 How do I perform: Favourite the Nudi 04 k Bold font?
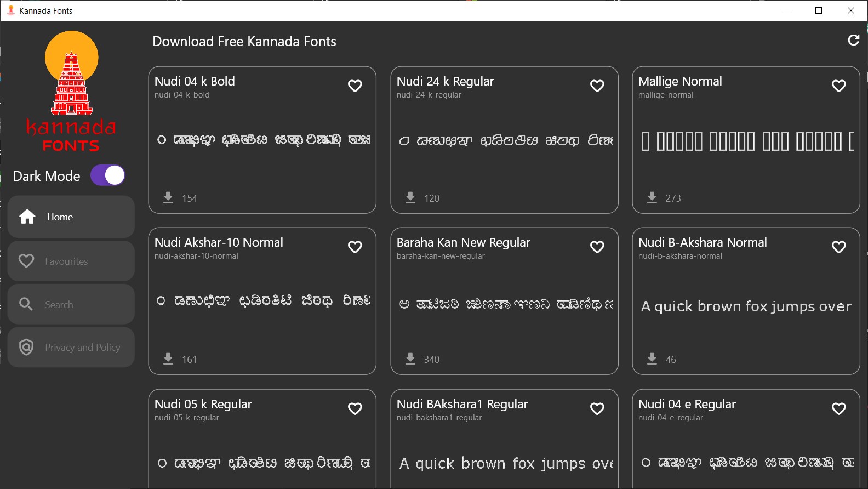pos(355,86)
